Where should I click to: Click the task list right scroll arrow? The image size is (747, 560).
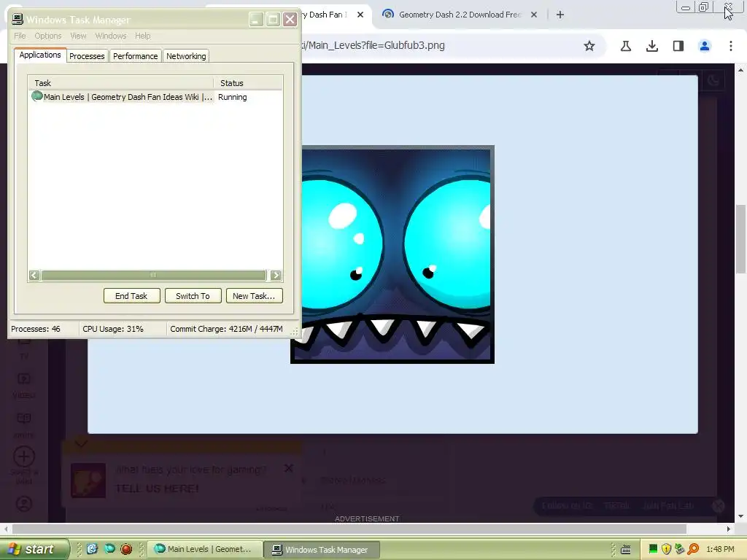[275, 275]
